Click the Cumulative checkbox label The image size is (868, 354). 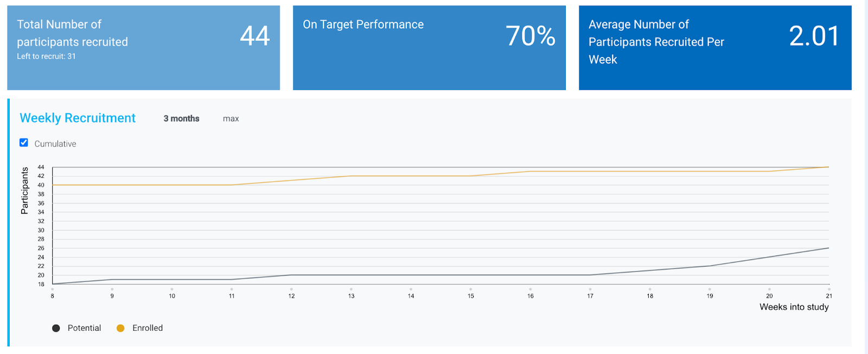click(x=55, y=144)
